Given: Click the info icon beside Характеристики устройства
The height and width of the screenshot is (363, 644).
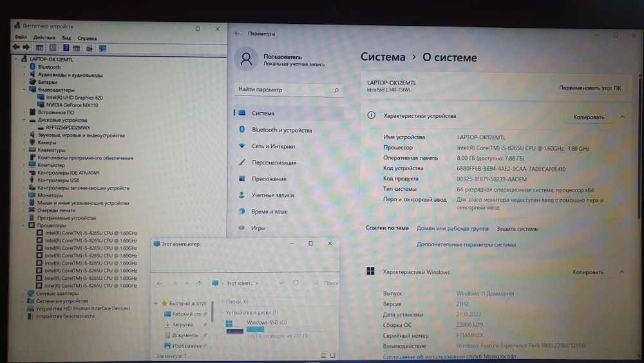Looking at the screenshot, I should tap(371, 115).
